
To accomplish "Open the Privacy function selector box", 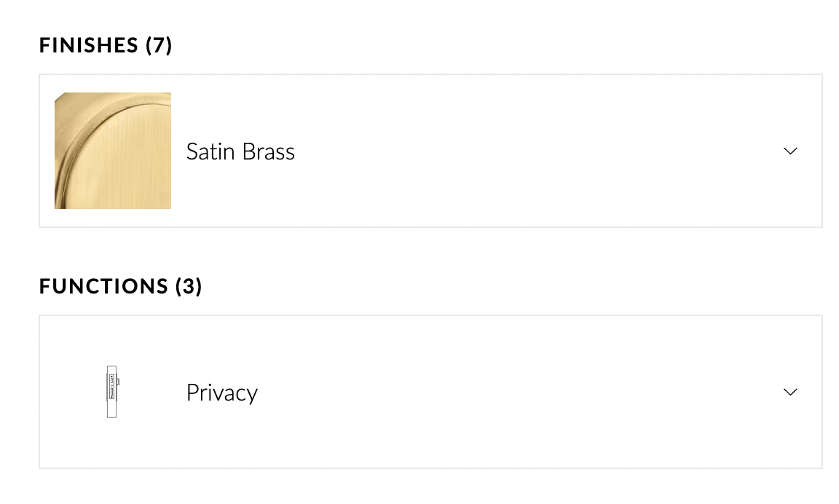I will (x=430, y=392).
